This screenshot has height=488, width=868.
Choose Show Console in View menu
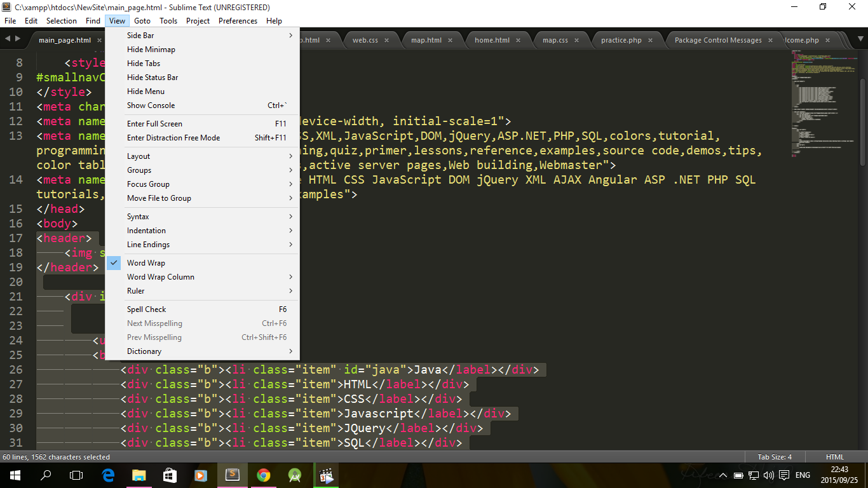coord(202,105)
